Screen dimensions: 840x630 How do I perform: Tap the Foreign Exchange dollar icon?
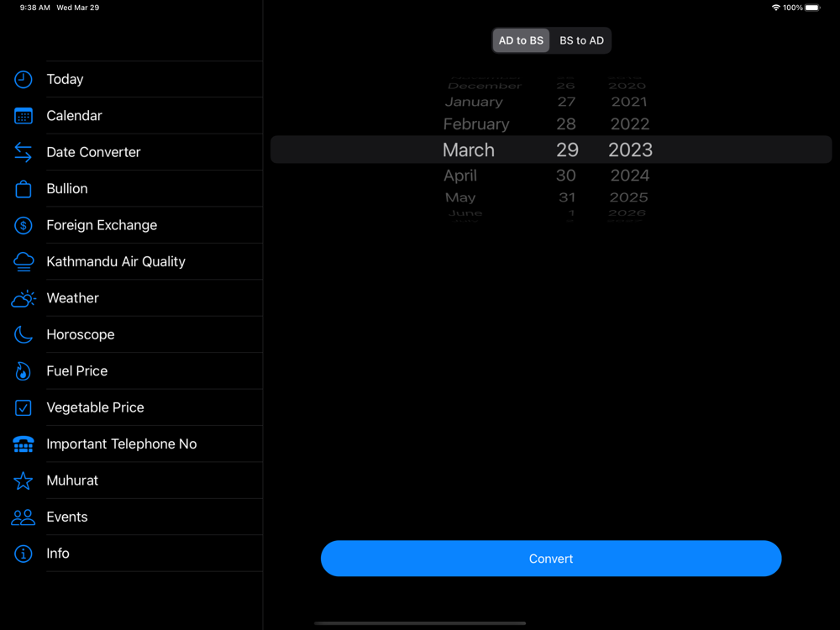tap(23, 225)
